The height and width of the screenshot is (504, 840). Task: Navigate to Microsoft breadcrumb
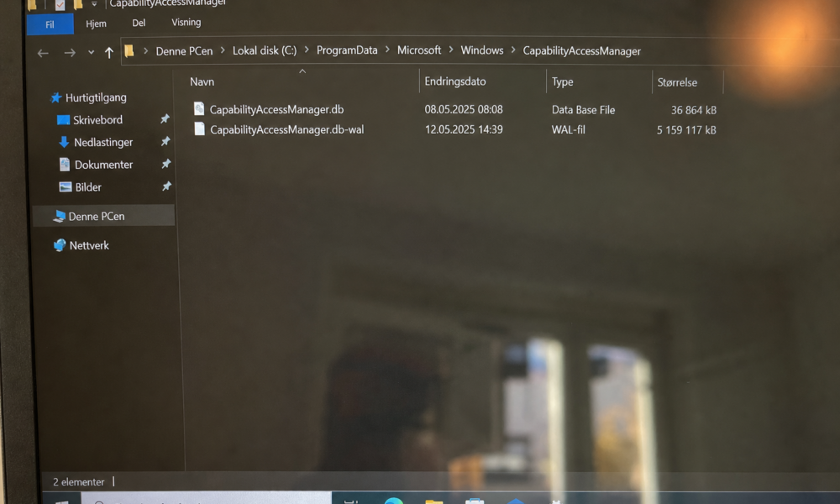click(x=419, y=50)
